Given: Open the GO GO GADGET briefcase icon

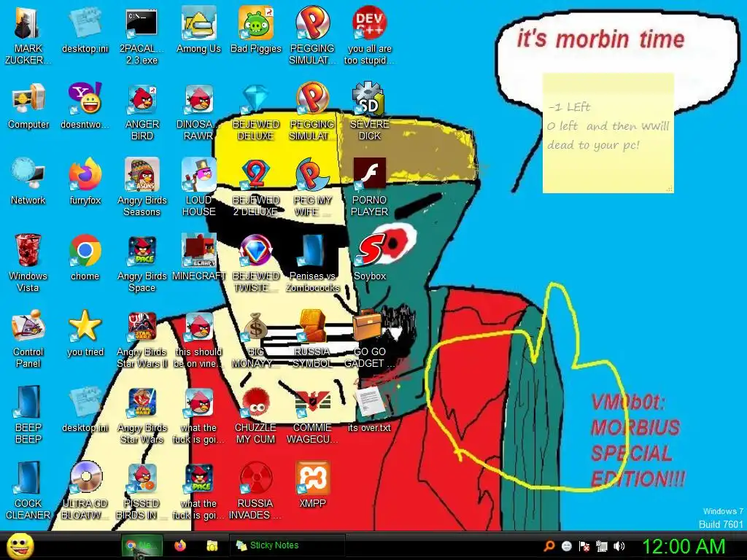Looking at the screenshot, I should 369,338.
